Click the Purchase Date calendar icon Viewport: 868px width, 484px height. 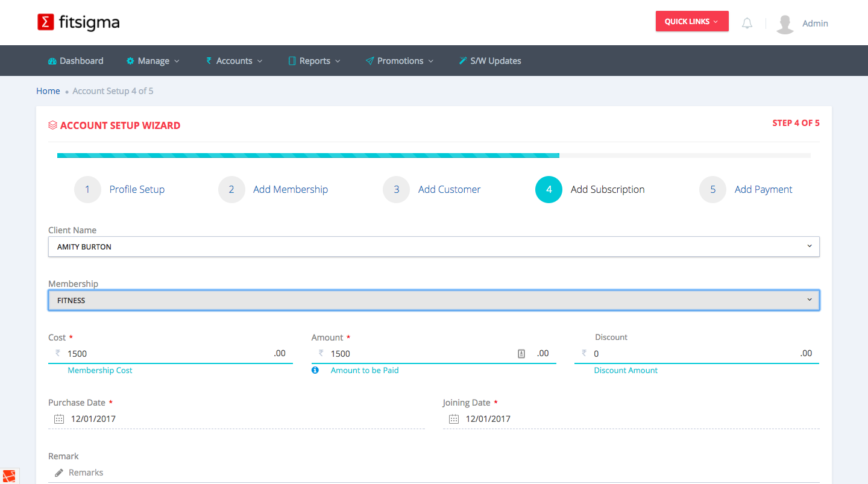pos(59,419)
